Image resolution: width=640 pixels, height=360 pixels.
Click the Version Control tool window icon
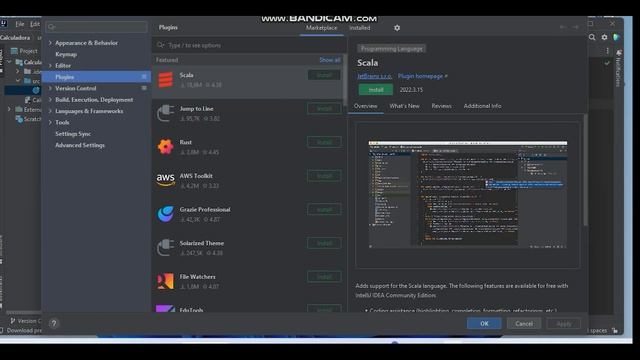point(12,321)
